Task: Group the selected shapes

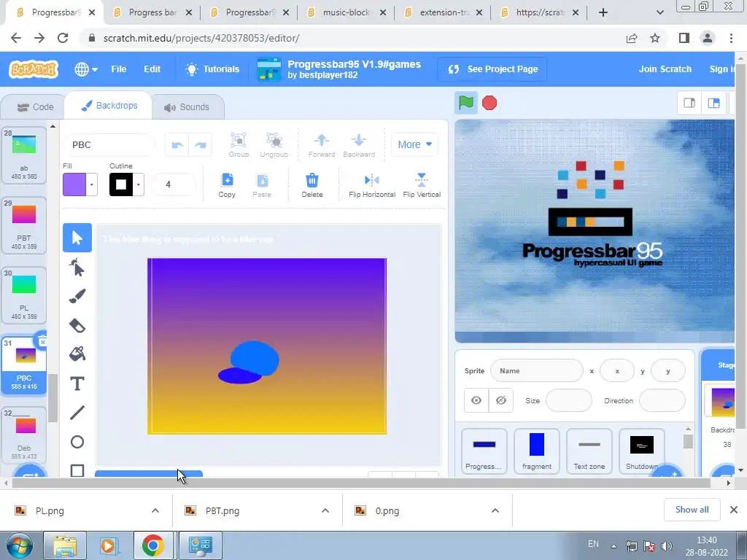Action: (x=239, y=145)
